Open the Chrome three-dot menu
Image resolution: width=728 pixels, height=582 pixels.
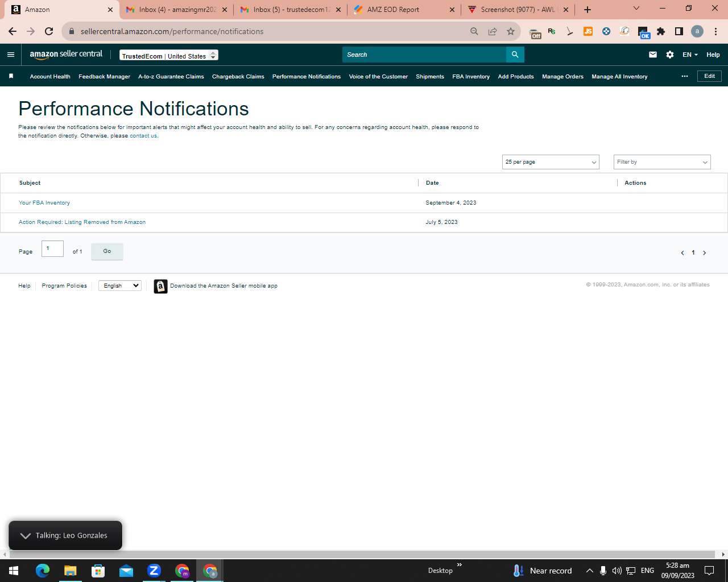715,31
